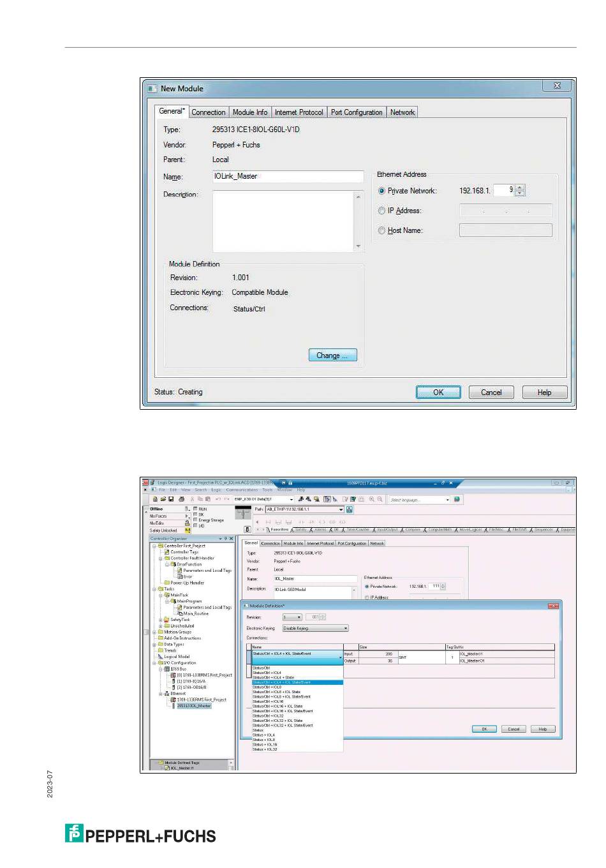This screenshot has width=606, height=868.
Task: Decrease the 192.168.1.9 address with the down arrow
Action: click(x=520, y=193)
